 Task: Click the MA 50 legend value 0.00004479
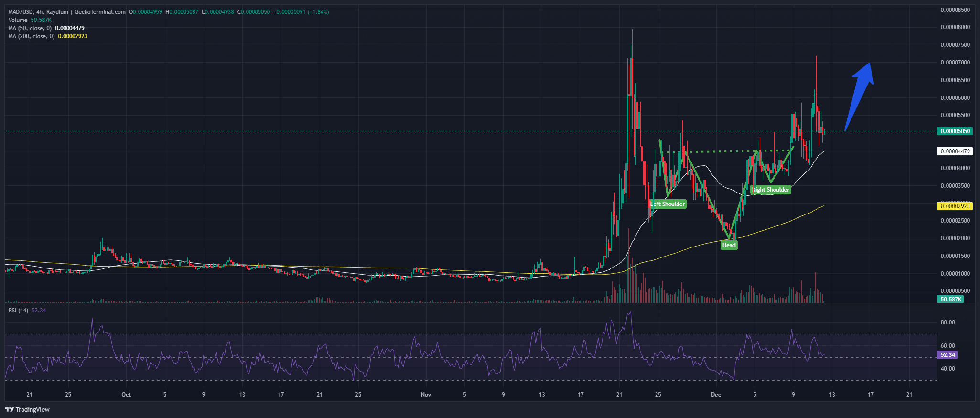[x=70, y=28]
